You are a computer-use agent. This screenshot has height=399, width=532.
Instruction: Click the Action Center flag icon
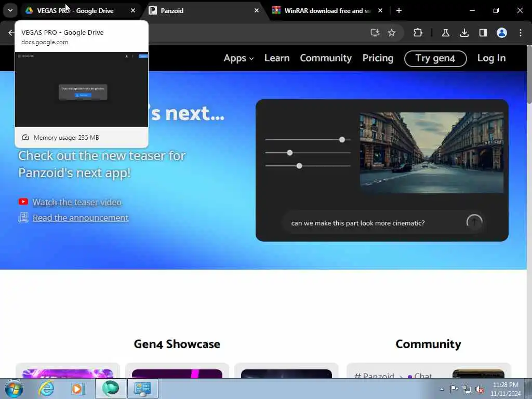pyautogui.click(x=454, y=389)
